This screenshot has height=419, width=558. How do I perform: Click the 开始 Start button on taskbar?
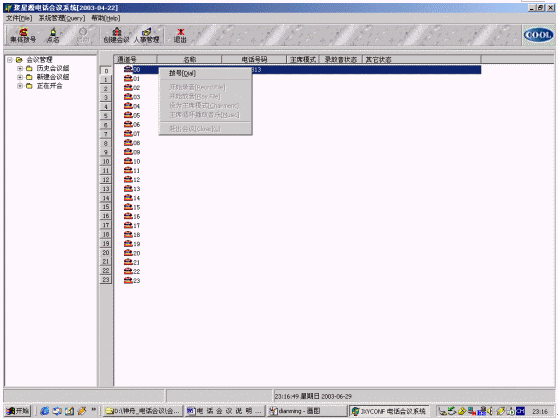(18, 411)
